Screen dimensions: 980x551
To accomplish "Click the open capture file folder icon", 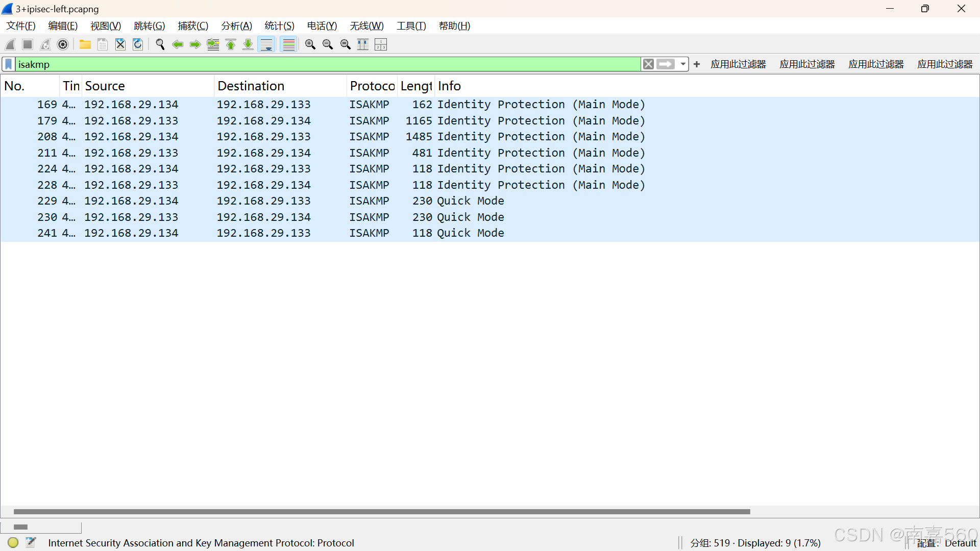I will point(85,45).
